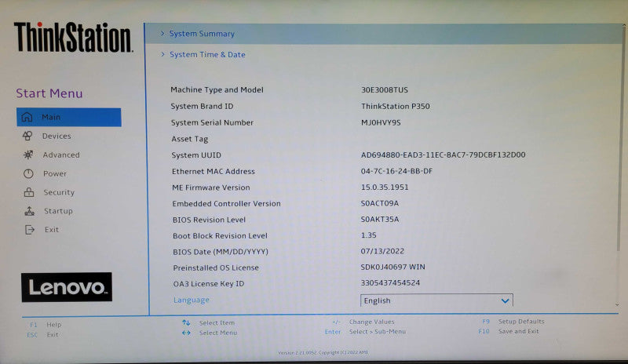This screenshot has width=628, height=364.
Task: Click the Lenovo logo
Action: point(67,287)
